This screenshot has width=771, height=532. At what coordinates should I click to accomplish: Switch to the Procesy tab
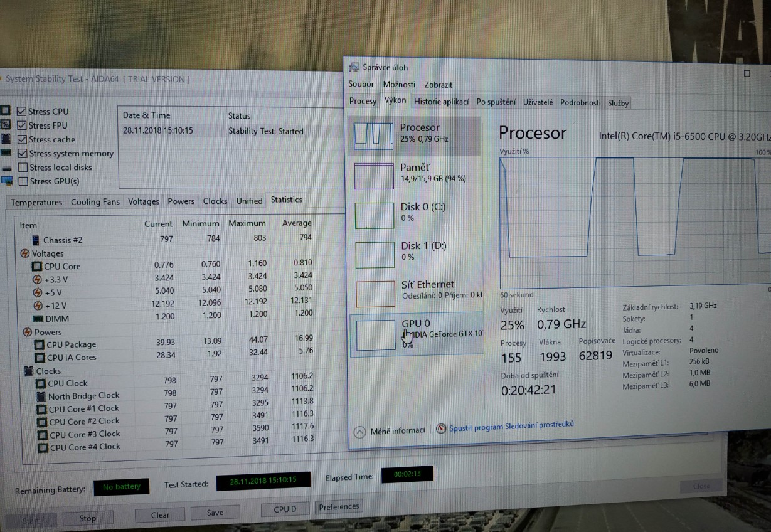[x=363, y=101]
